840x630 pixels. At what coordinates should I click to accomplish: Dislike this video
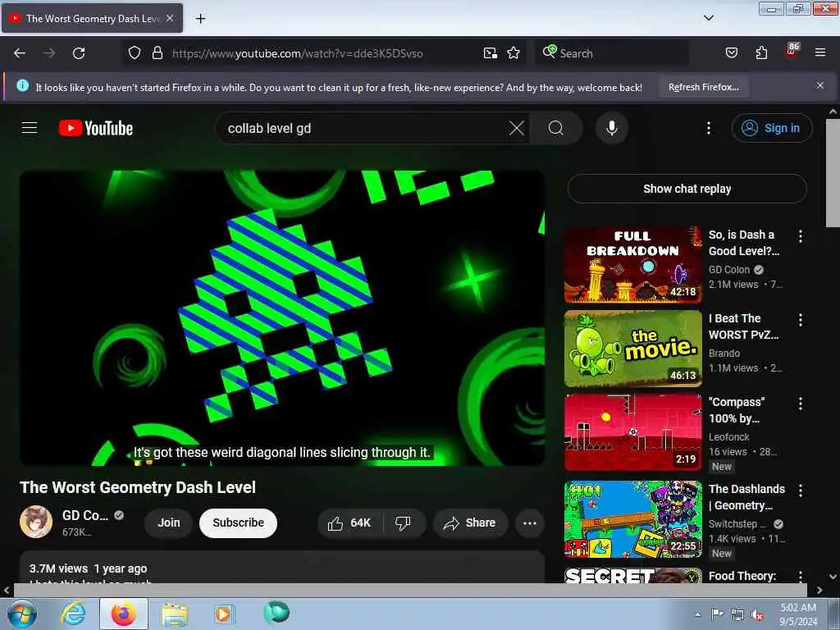pyautogui.click(x=403, y=523)
